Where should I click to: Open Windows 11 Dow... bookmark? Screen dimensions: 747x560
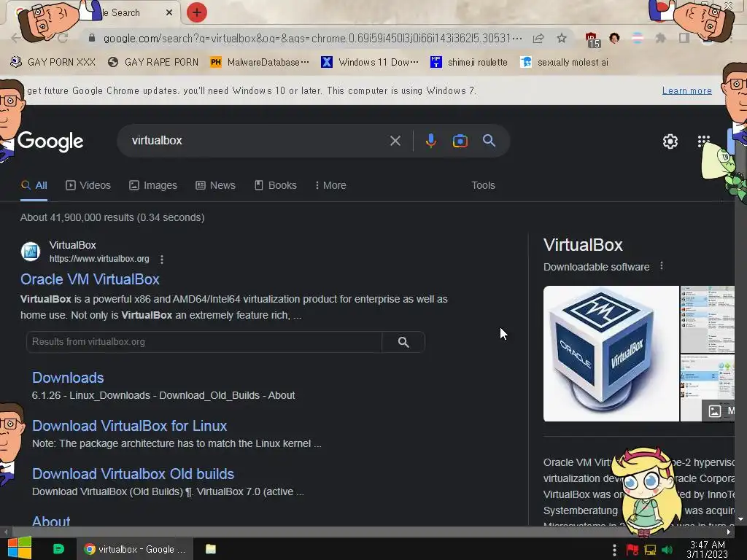[x=370, y=63]
